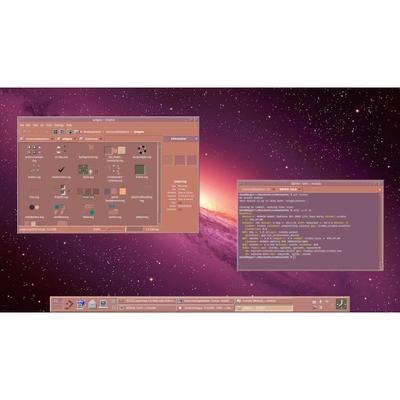The width and height of the screenshot is (400, 400).
Task: Open the envelope mail icon in the taskbar
Action: pos(92,304)
